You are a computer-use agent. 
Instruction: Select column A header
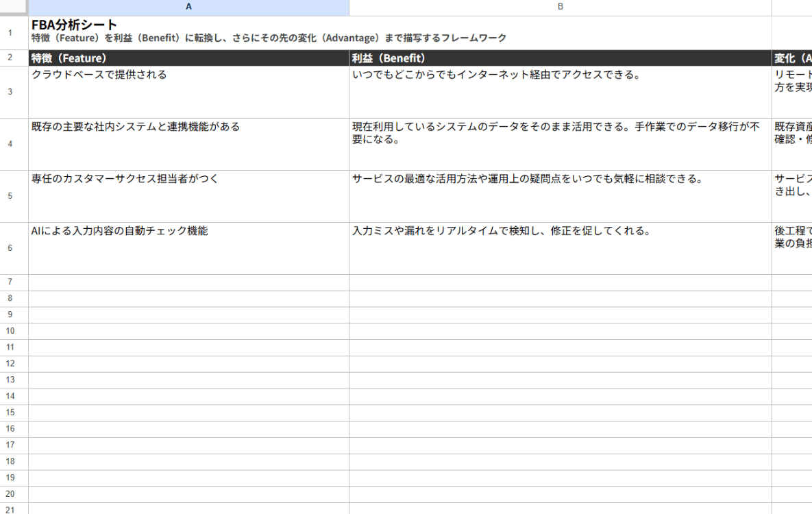coord(188,8)
